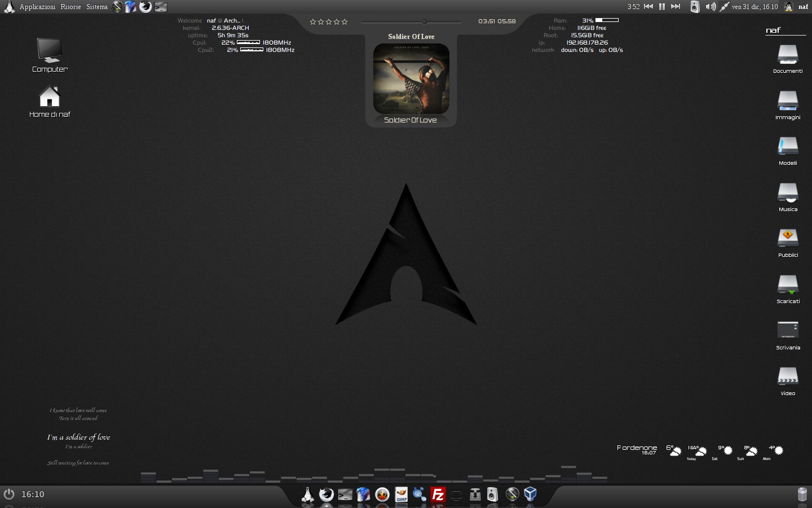Rate the song with the third star
The image size is (812, 508).
[x=329, y=22]
